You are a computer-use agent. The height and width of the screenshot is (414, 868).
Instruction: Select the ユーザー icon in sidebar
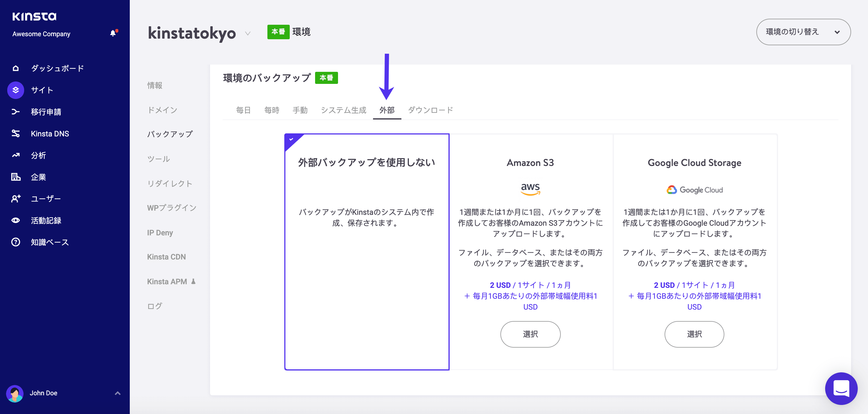pos(15,199)
